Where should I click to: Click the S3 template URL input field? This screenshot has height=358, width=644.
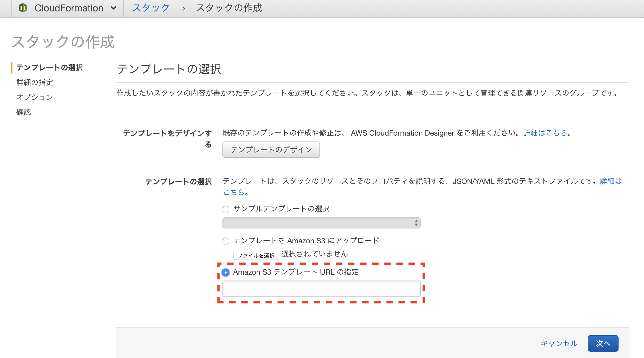coord(321,289)
